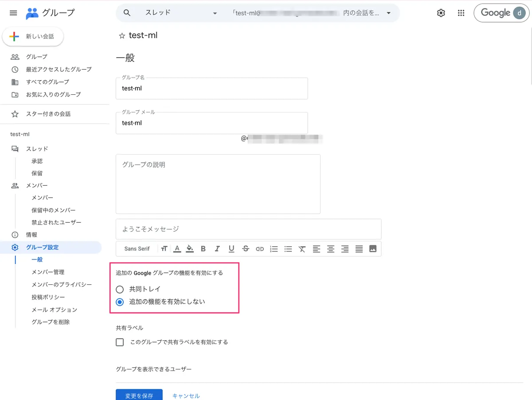Click the search magnifier icon
The width and height of the screenshot is (532, 400).
(127, 13)
